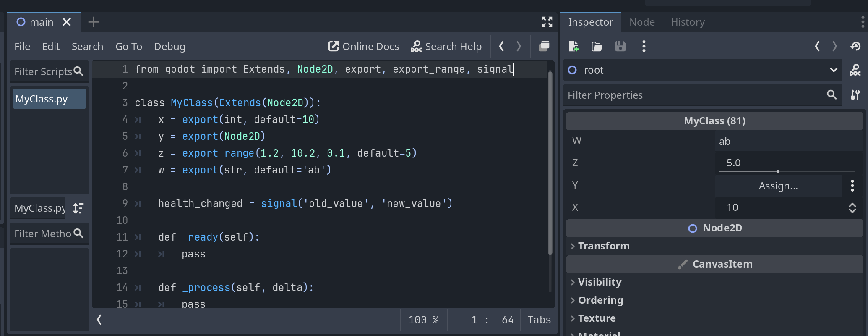
Task: Select MyClass.py in scripts list
Action: point(50,99)
